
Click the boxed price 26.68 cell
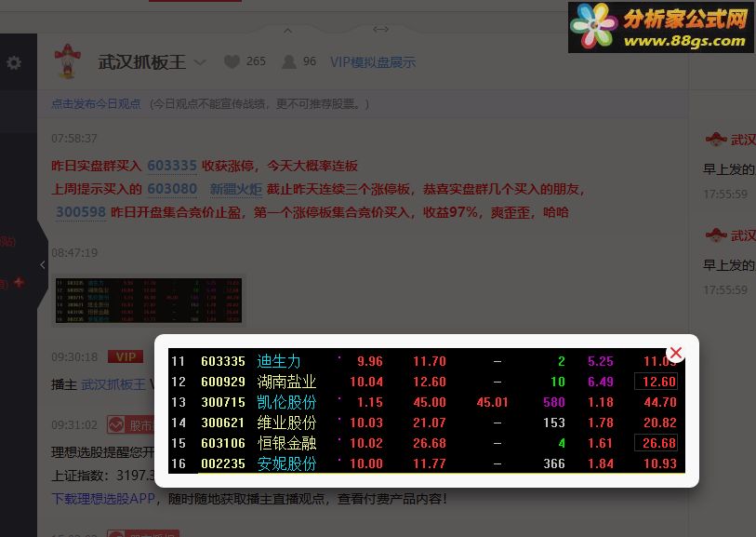[x=657, y=443]
